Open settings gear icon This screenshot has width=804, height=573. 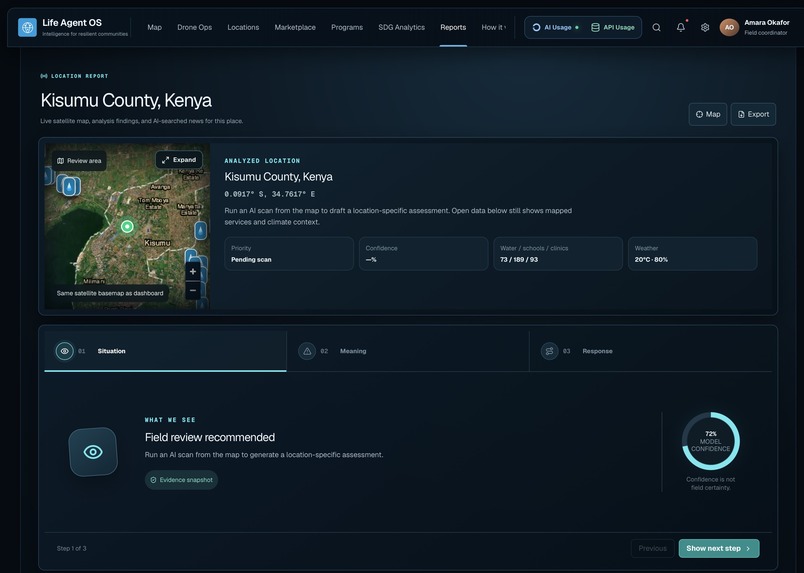(x=705, y=28)
